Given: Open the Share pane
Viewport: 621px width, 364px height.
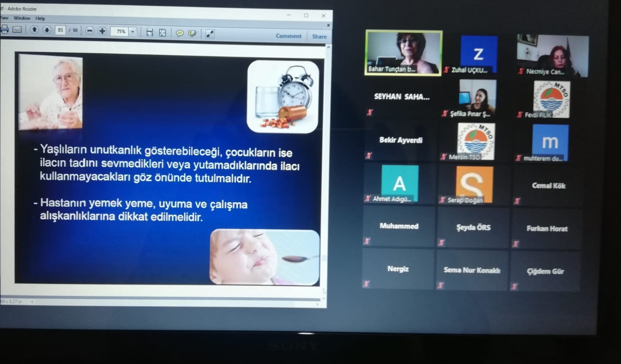Looking at the screenshot, I should coord(319,36).
